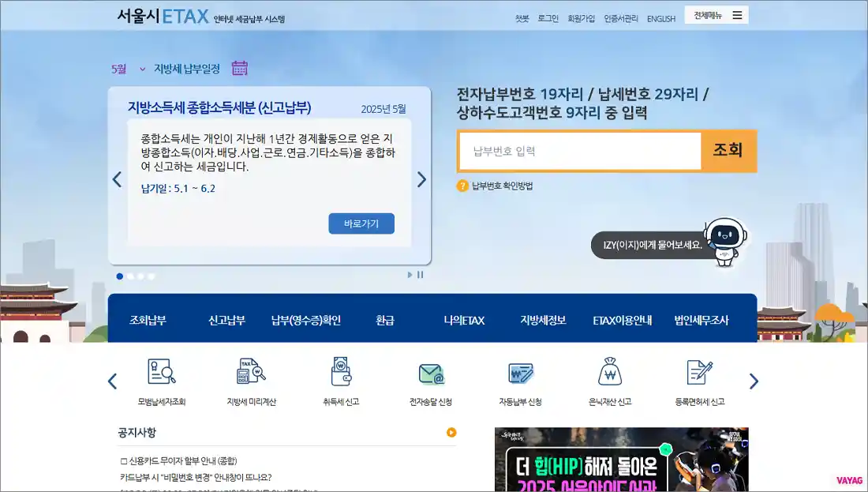Select the fourth carousel indicator dot

[152, 276]
